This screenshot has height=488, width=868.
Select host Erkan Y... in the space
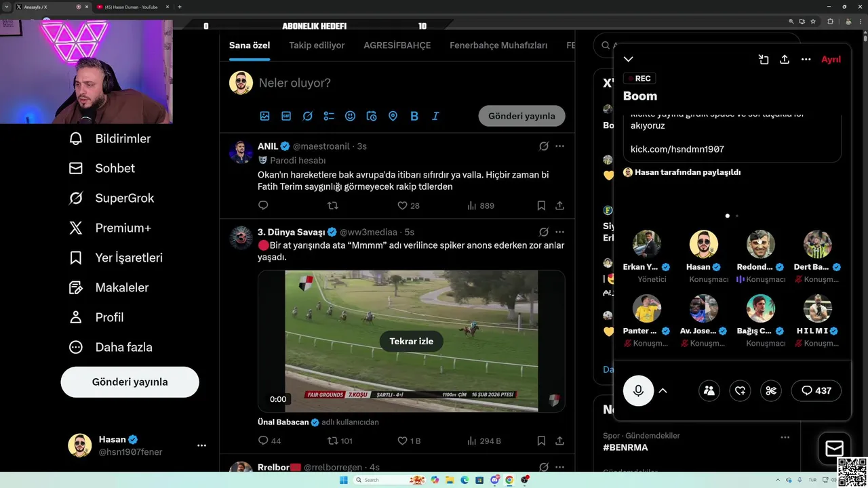pos(647,257)
